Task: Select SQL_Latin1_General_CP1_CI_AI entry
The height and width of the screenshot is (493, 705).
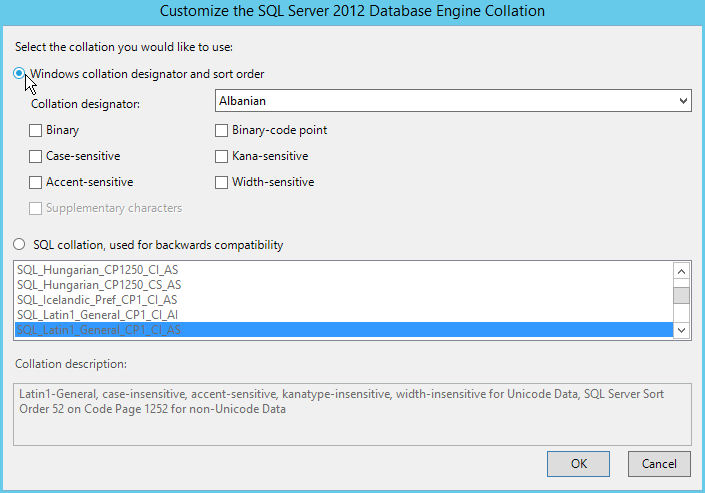Action: (x=97, y=315)
